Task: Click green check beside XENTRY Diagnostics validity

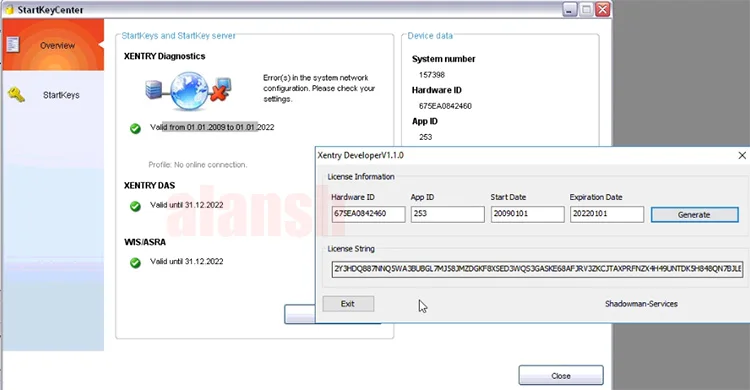Action: [x=135, y=128]
